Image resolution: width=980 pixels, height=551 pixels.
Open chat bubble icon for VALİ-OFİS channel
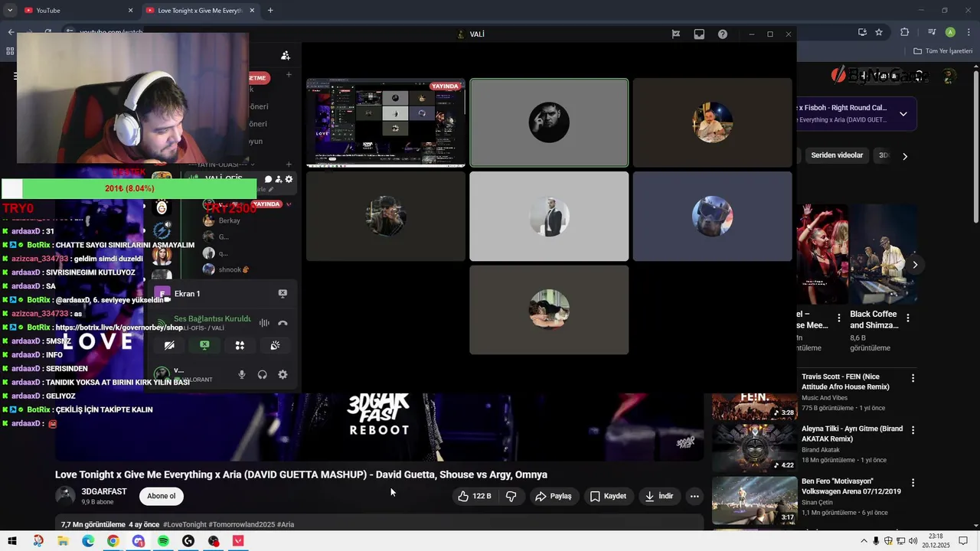(269, 179)
